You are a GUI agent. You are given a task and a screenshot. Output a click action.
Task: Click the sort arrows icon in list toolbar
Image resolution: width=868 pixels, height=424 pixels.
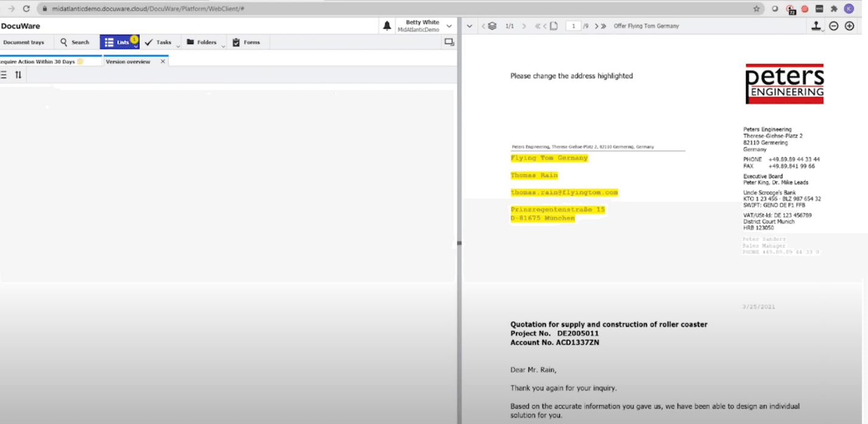point(18,75)
